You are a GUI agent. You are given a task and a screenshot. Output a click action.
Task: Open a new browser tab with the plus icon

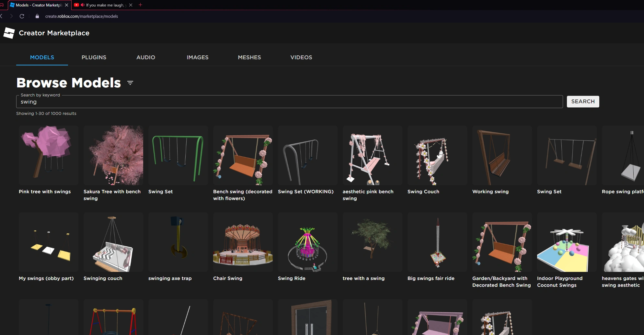click(x=140, y=5)
